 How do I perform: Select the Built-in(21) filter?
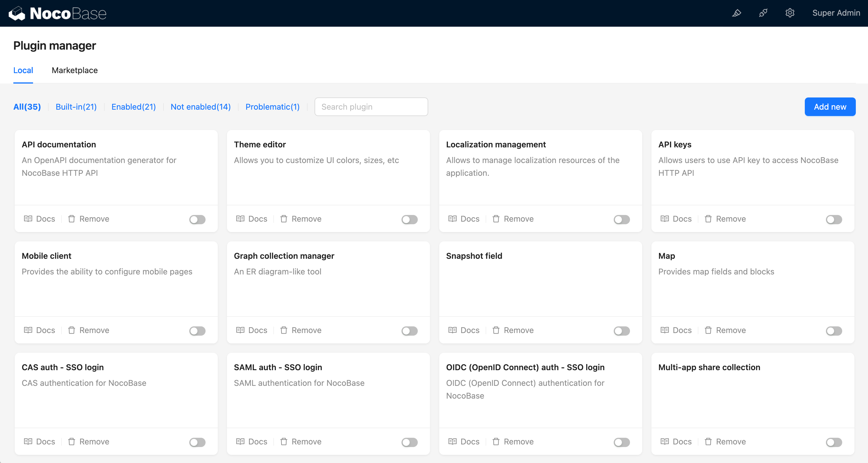(x=77, y=106)
